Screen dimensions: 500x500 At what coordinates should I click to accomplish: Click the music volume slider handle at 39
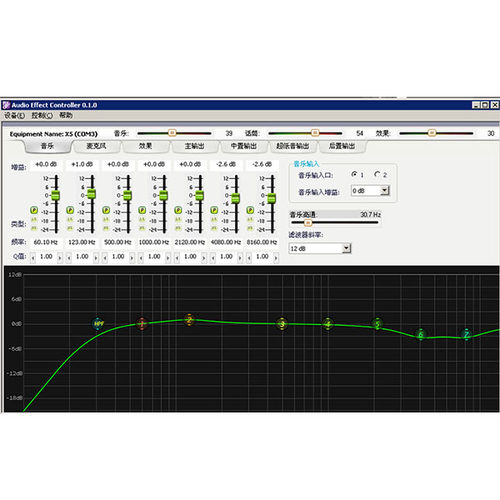click(x=172, y=133)
